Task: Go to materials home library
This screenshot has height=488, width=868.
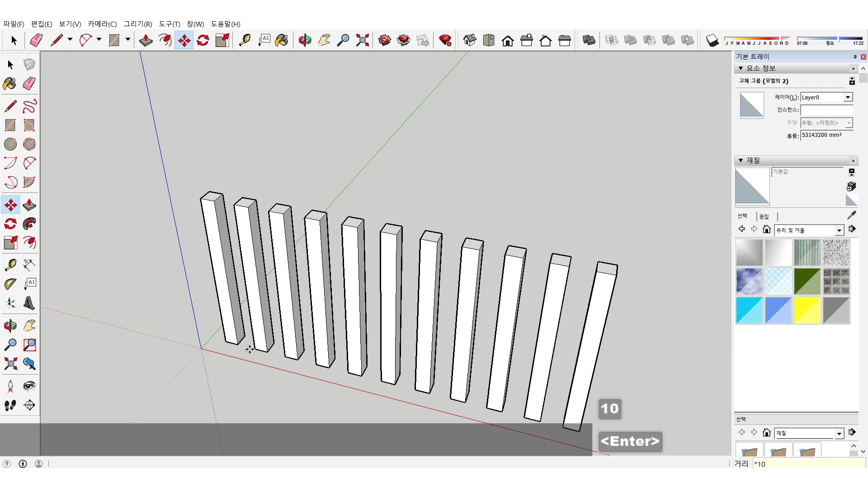Action: click(766, 230)
